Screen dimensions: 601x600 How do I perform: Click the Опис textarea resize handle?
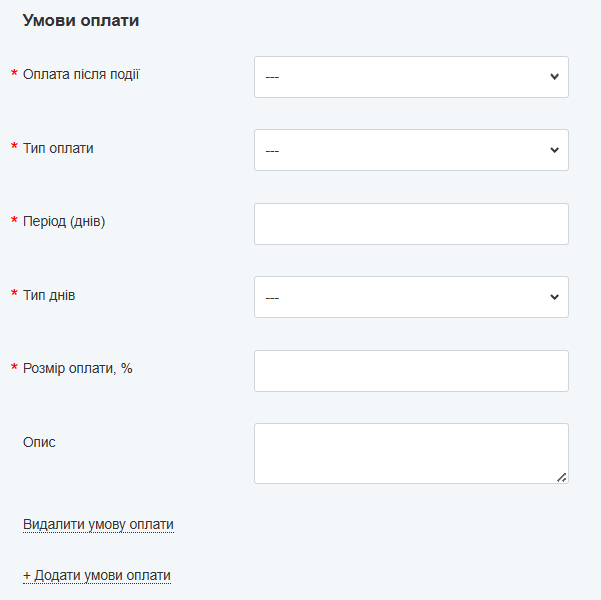[x=562, y=477]
